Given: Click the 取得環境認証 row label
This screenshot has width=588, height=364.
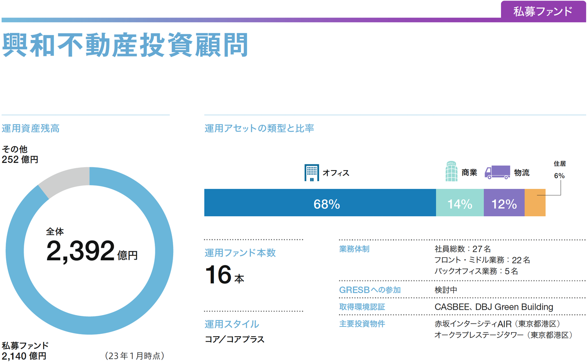Looking at the screenshot, I should 362,307.
